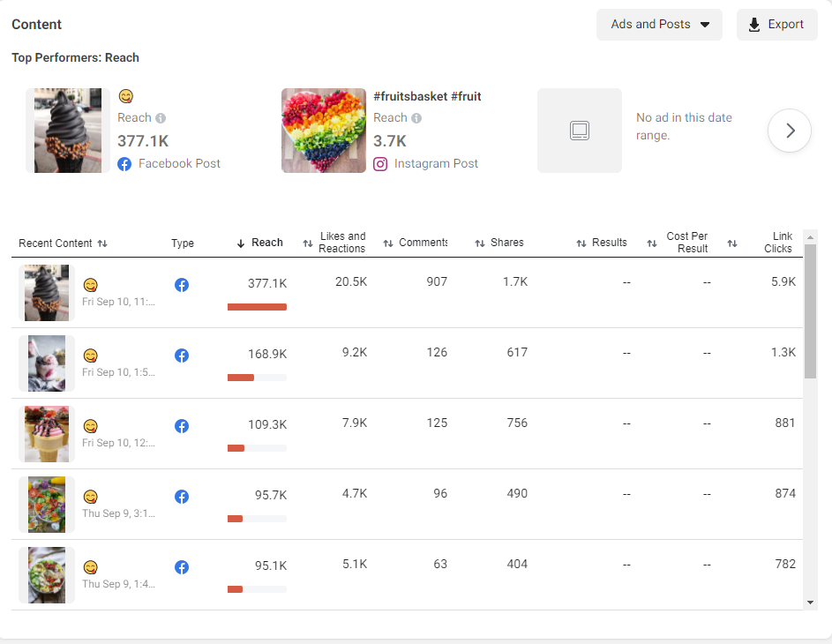The image size is (832, 644).
Task: Open salad bowl post thumbnail with 95.1K reach
Action: (x=46, y=575)
